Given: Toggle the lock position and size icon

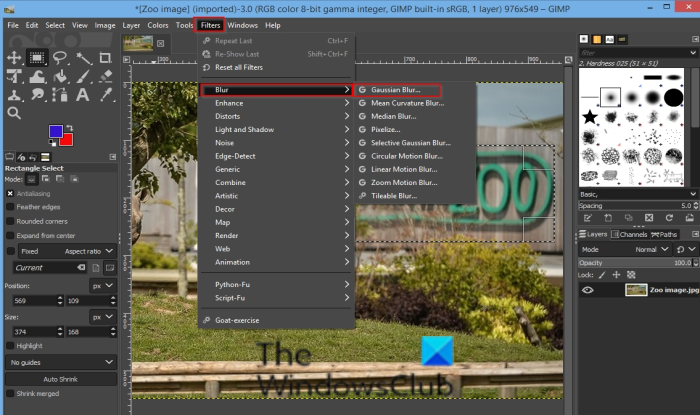Looking at the screenshot, I should point(616,275).
